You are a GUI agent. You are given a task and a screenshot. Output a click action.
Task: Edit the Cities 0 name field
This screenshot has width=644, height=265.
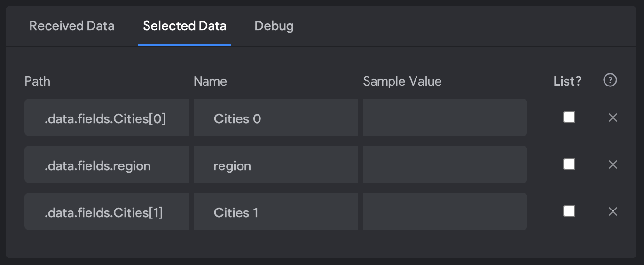pyautogui.click(x=276, y=117)
